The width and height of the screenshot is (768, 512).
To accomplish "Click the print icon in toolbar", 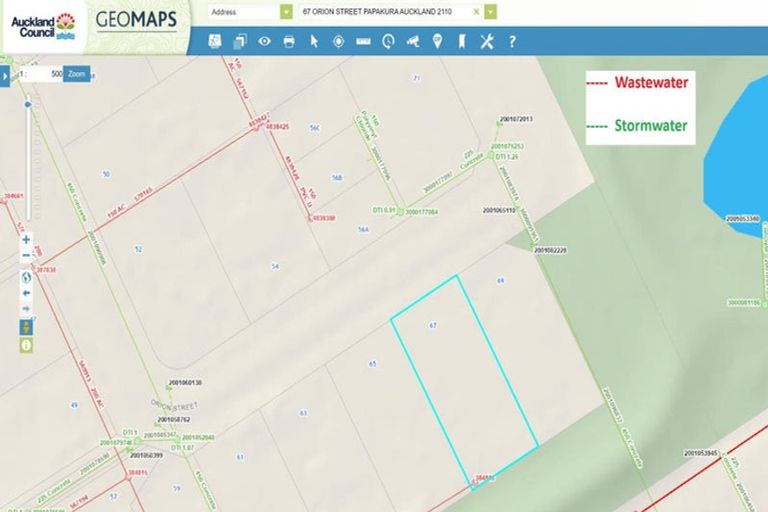I will [x=289, y=41].
